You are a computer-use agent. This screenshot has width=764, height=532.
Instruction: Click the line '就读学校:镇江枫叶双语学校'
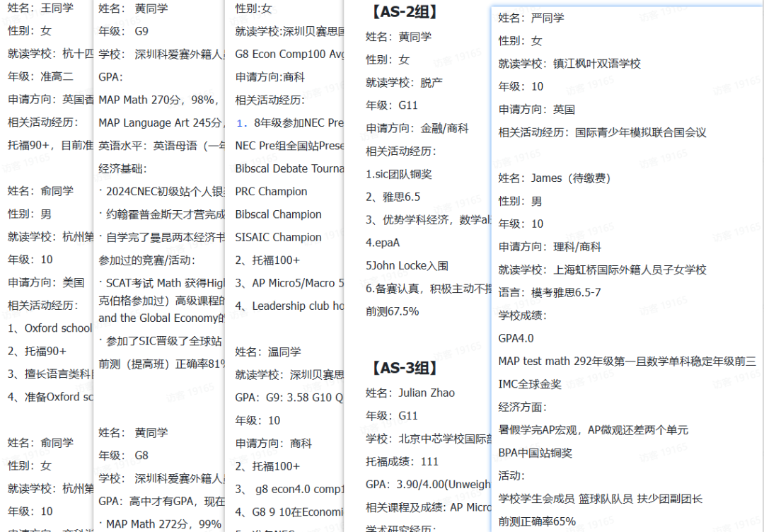[x=569, y=64]
